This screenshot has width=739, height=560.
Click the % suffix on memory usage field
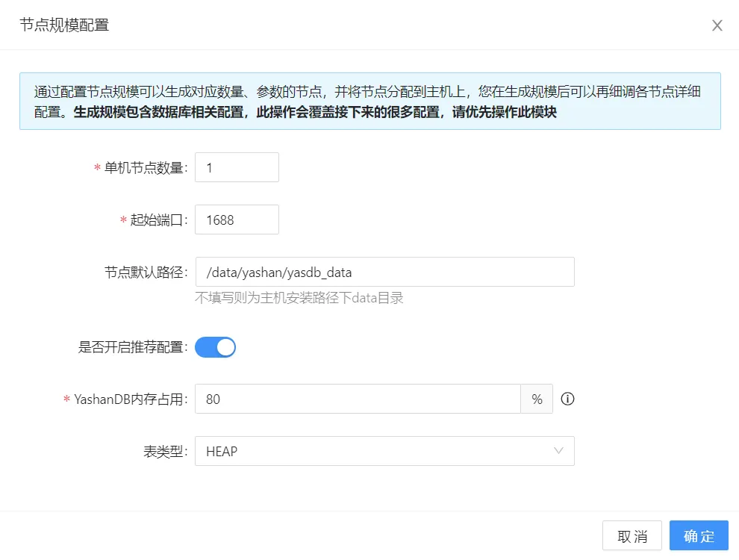pyautogui.click(x=537, y=399)
